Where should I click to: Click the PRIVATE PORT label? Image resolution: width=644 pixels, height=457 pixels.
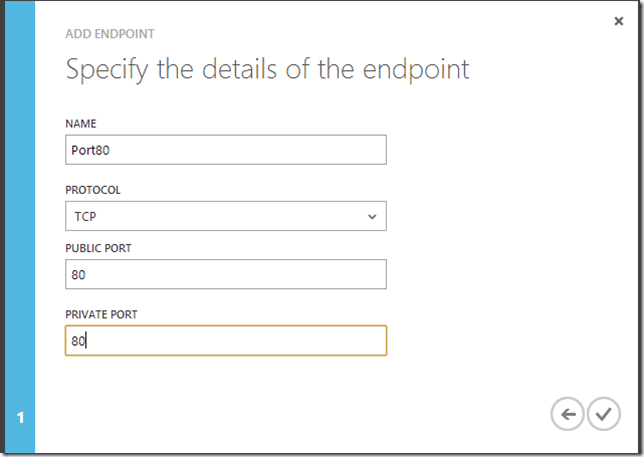click(101, 315)
